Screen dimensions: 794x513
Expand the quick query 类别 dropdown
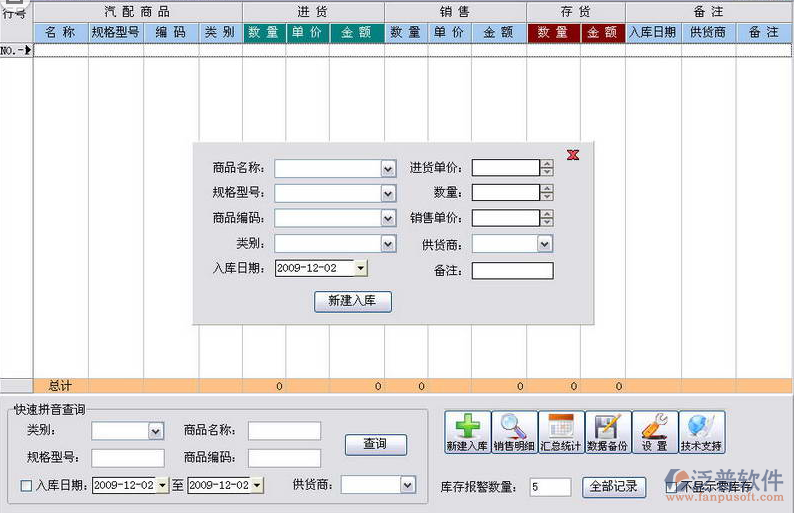[155, 431]
